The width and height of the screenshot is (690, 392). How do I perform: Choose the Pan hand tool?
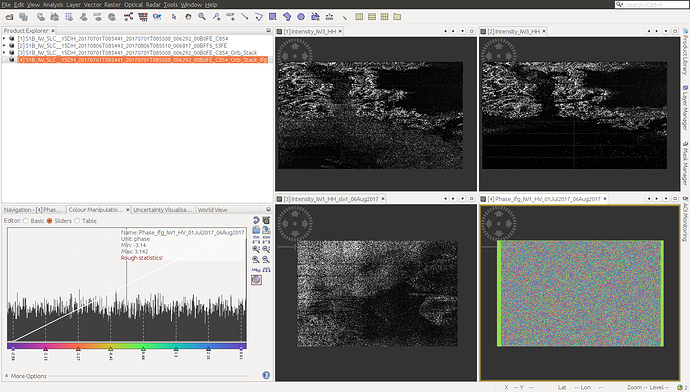point(188,17)
